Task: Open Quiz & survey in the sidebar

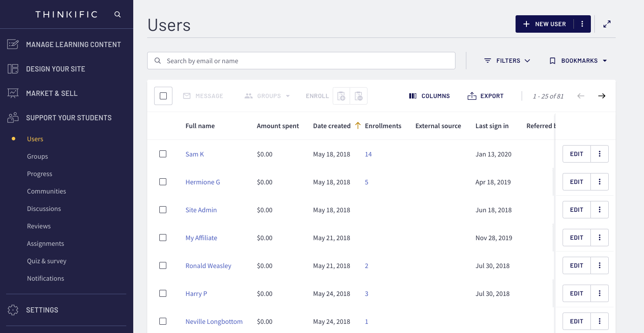Action: (47, 261)
